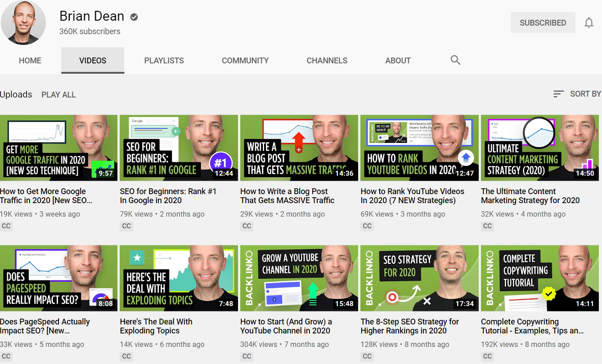Click '32K views • 4 months ago' text
602x364 pixels.
pyautogui.click(x=523, y=214)
